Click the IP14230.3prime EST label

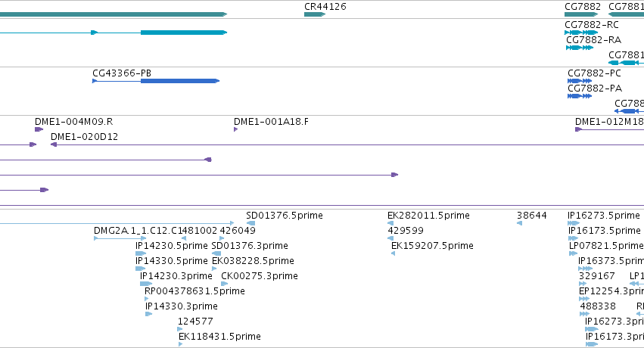[176, 276]
